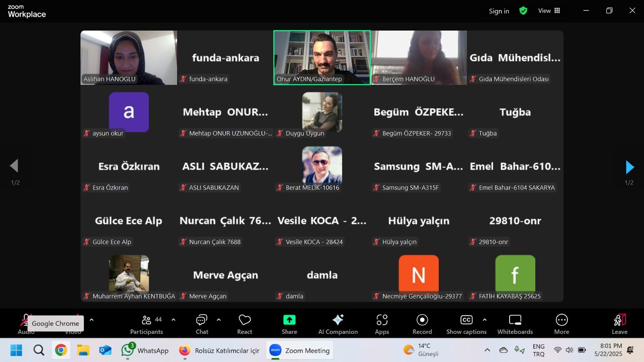This screenshot has width=644, height=362.
Task: Click the green security shield icon
Action: pyautogui.click(x=523, y=11)
